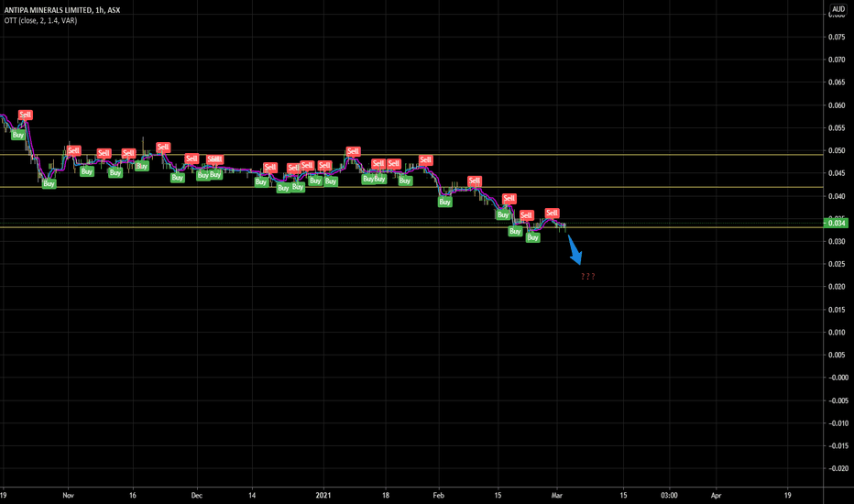Screen dimensions: 854x504
Task: Click the 0.010 price axis label
Action: tap(837, 333)
